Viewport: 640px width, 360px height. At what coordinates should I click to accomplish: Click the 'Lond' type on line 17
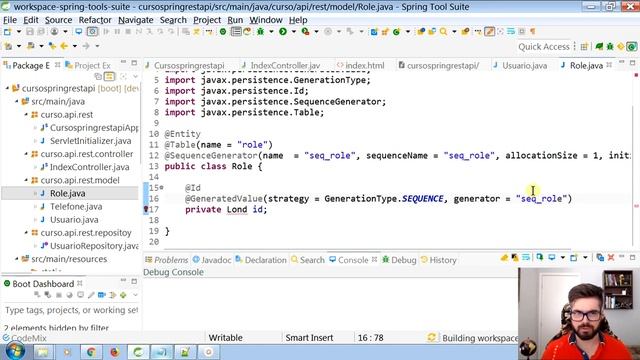coord(237,209)
